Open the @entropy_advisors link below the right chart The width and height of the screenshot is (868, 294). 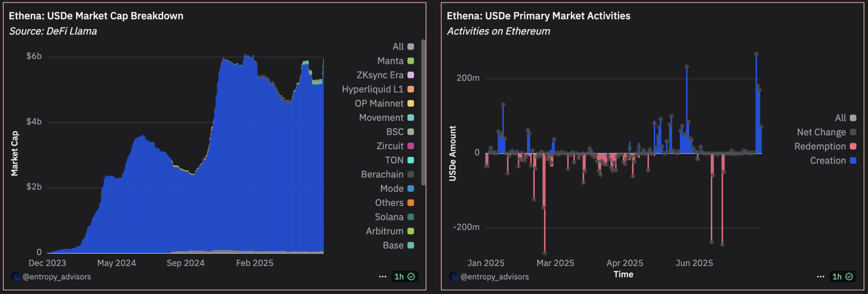point(494,277)
